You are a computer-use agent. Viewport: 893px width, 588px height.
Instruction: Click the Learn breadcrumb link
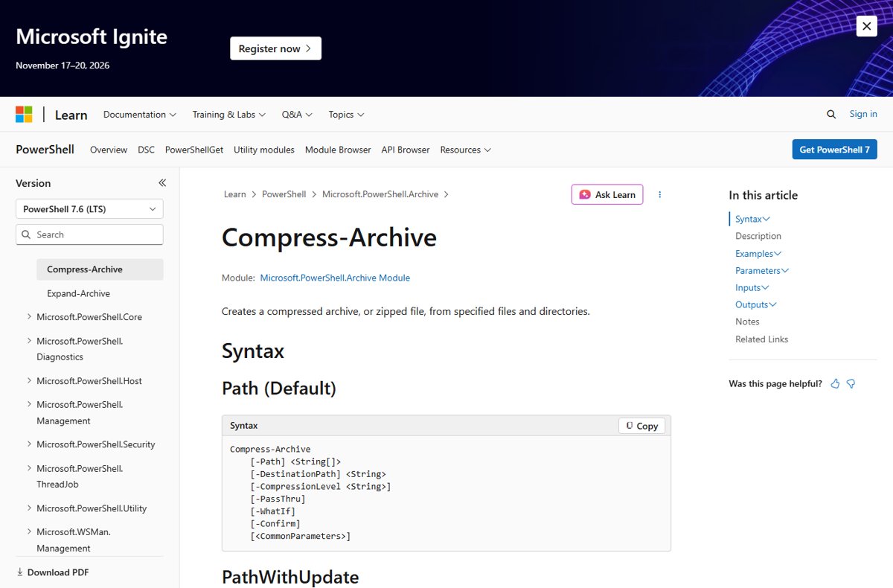point(234,194)
